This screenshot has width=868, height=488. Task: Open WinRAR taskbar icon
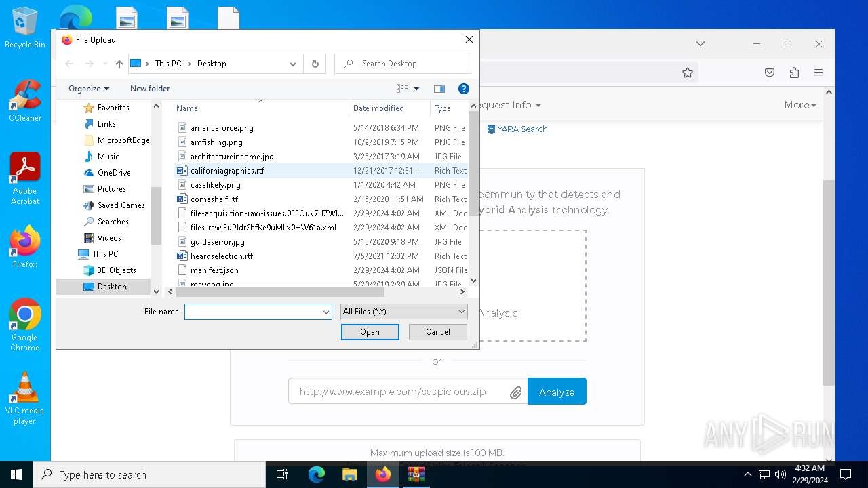(416, 474)
